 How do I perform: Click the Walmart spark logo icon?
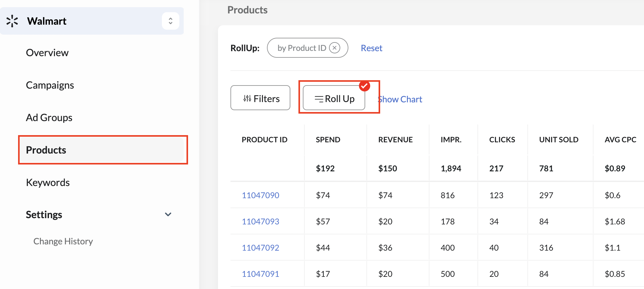point(12,21)
